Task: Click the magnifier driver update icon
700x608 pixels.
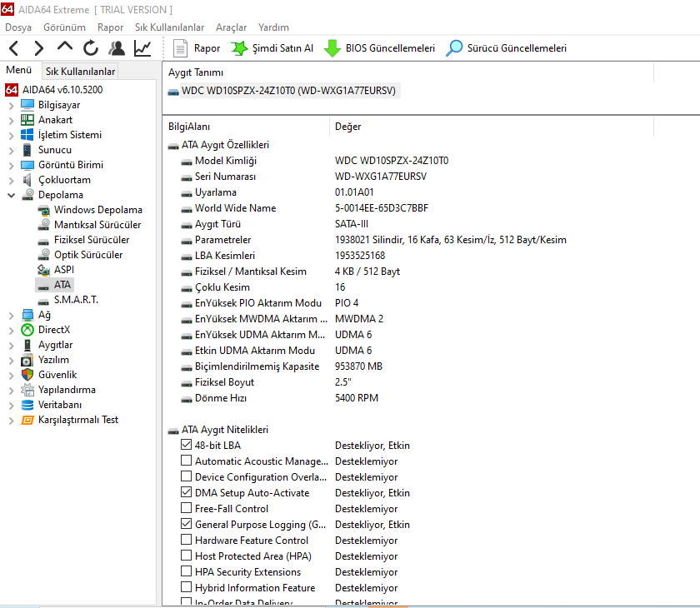Action: (x=454, y=48)
